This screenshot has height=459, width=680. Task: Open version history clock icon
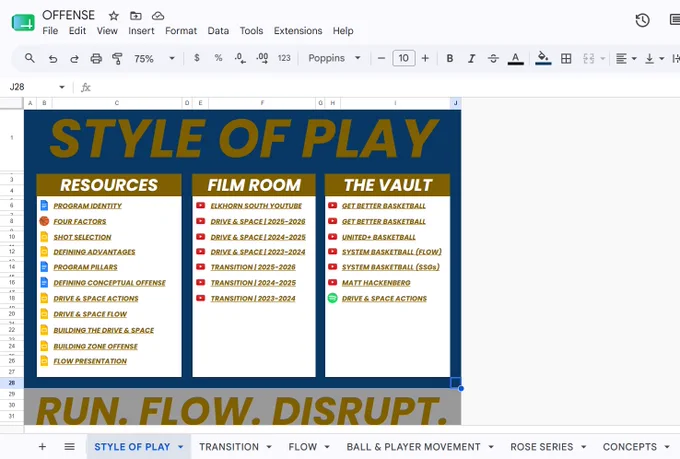(x=642, y=20)
